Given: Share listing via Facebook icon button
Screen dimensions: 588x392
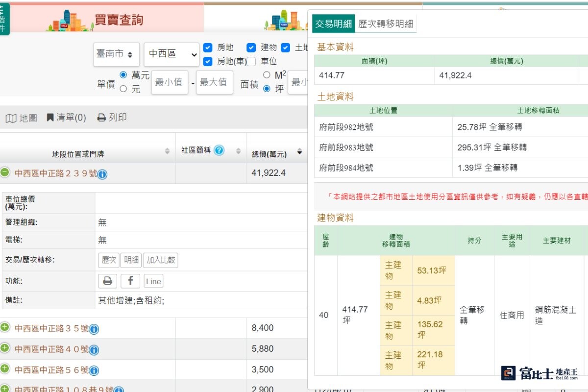Looking at the screenshot, I should coord(130,281).
